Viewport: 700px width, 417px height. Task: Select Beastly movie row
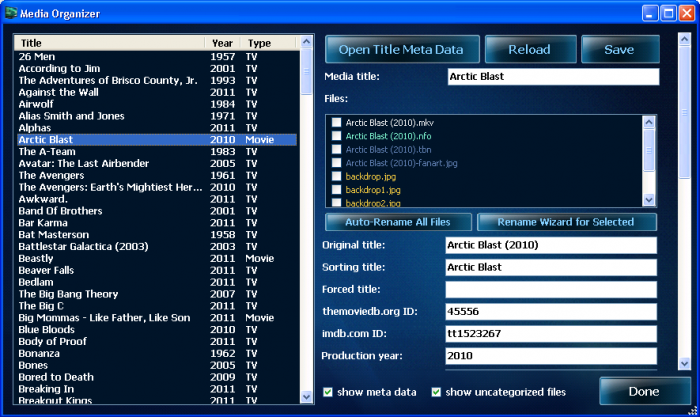157,259
